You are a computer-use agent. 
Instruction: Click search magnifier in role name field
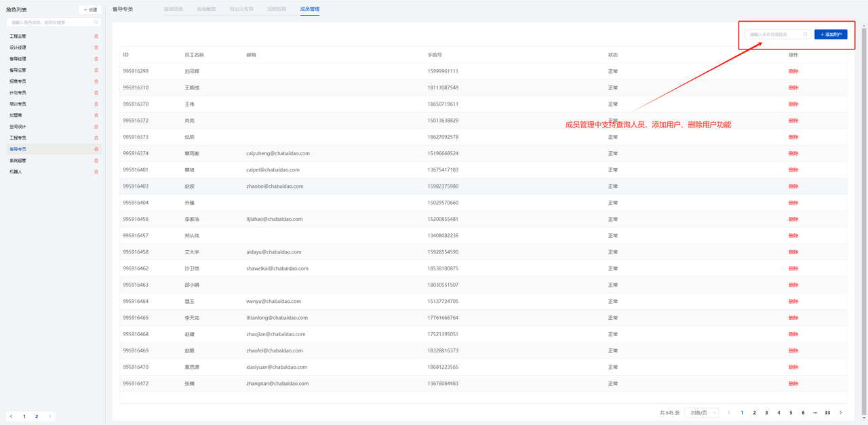point(96,22)
